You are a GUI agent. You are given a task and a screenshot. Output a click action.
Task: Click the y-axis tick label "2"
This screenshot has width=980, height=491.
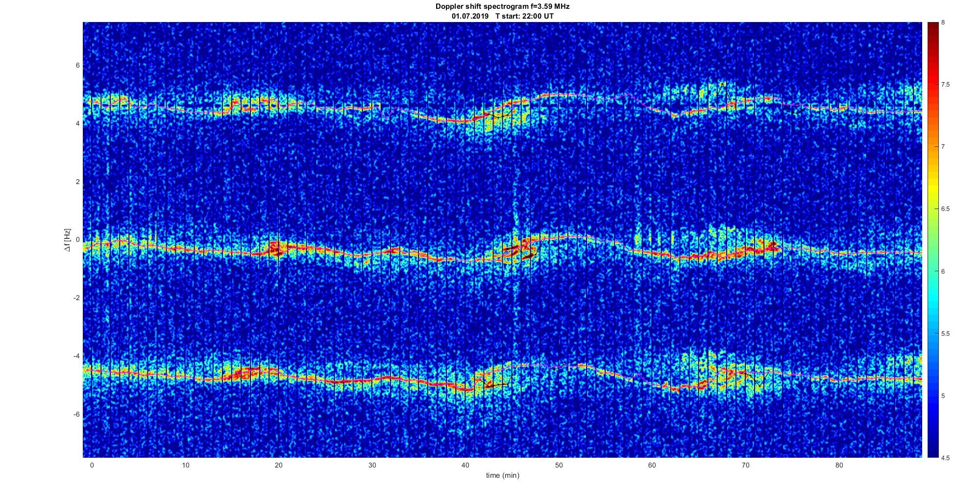pyautogui.click(x=77, y=182)
